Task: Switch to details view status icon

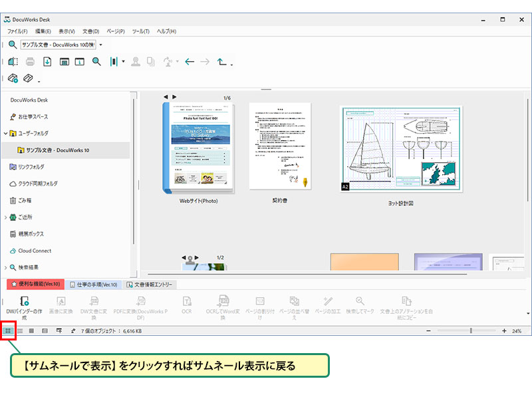Action: pyautogui.click(x=45, y=331)
